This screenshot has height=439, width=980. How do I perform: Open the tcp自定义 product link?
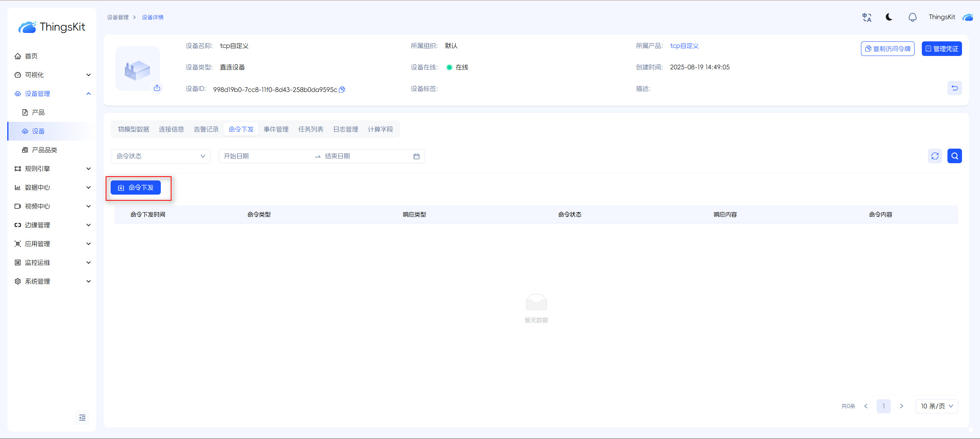[684, 46]
